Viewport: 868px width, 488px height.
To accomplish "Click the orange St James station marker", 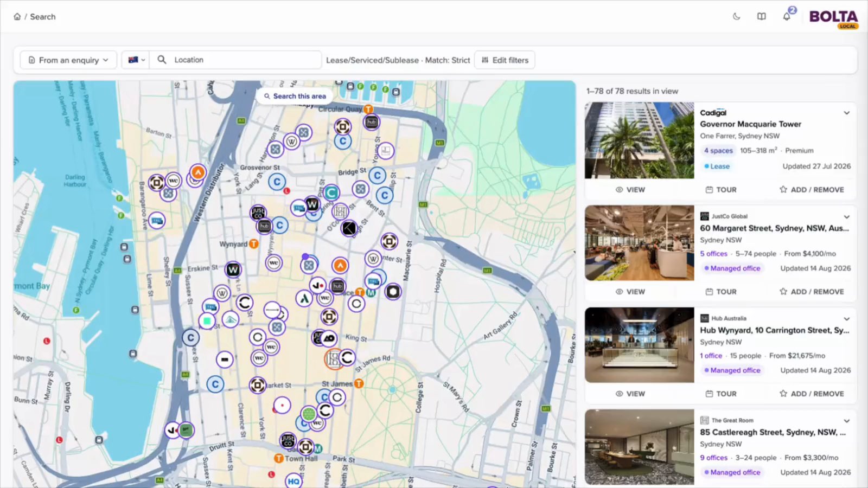I will click(x=359, y=383).
